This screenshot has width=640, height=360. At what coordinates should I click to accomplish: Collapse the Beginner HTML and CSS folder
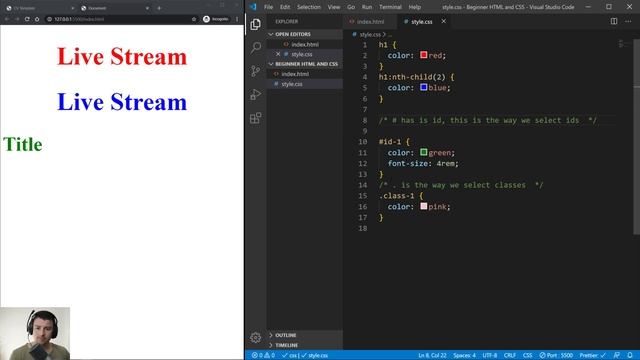coord(305,64)
